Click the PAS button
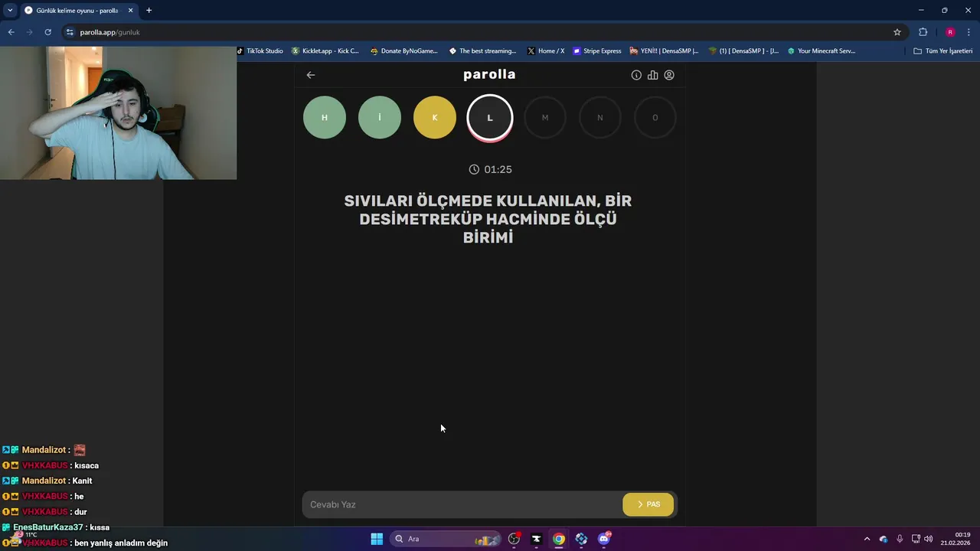The image size is (980, 551). [x=648, y=504]
